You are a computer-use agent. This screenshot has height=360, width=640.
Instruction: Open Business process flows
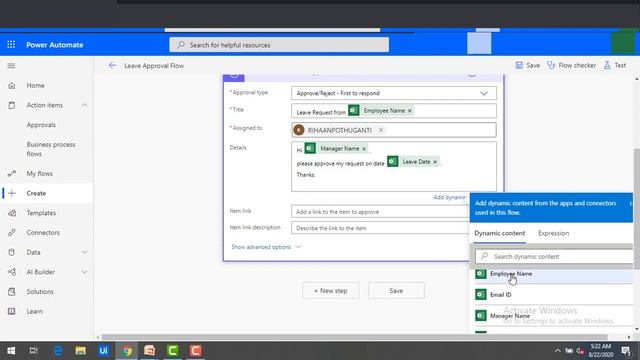click(x=51, y=149)
